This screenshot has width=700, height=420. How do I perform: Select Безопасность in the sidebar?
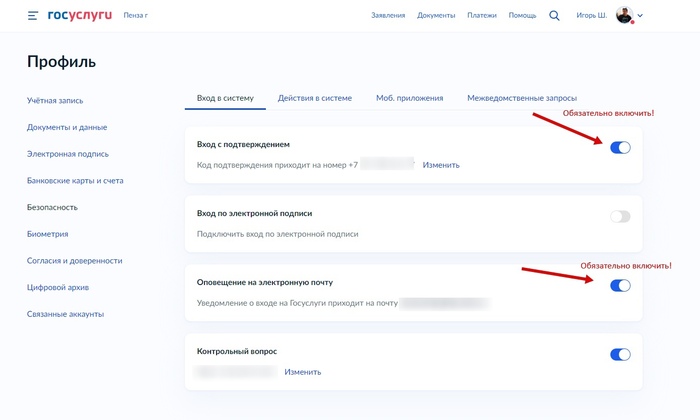point(52,207)
